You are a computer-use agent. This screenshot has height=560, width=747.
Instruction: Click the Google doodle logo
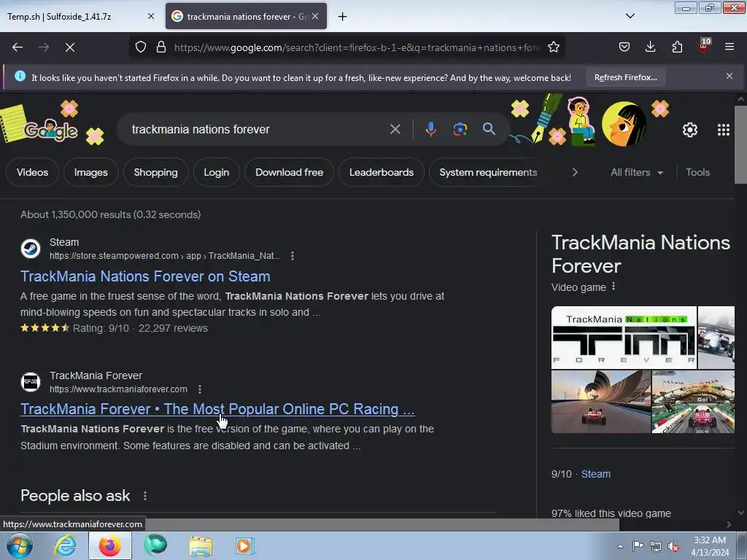pyautogui.click(x=50, y=130)
